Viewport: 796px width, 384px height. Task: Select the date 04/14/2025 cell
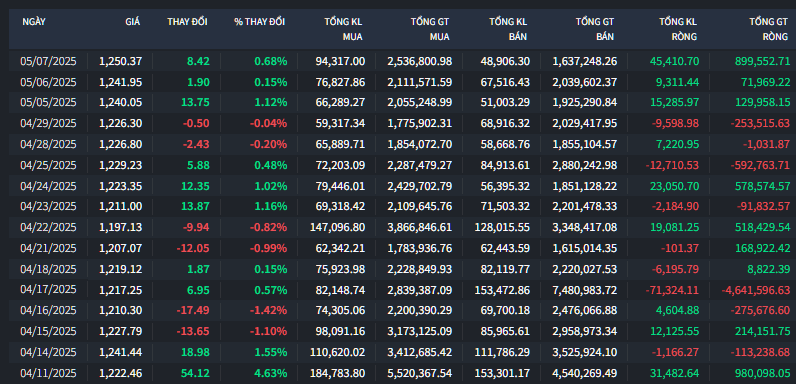point(48,351)
